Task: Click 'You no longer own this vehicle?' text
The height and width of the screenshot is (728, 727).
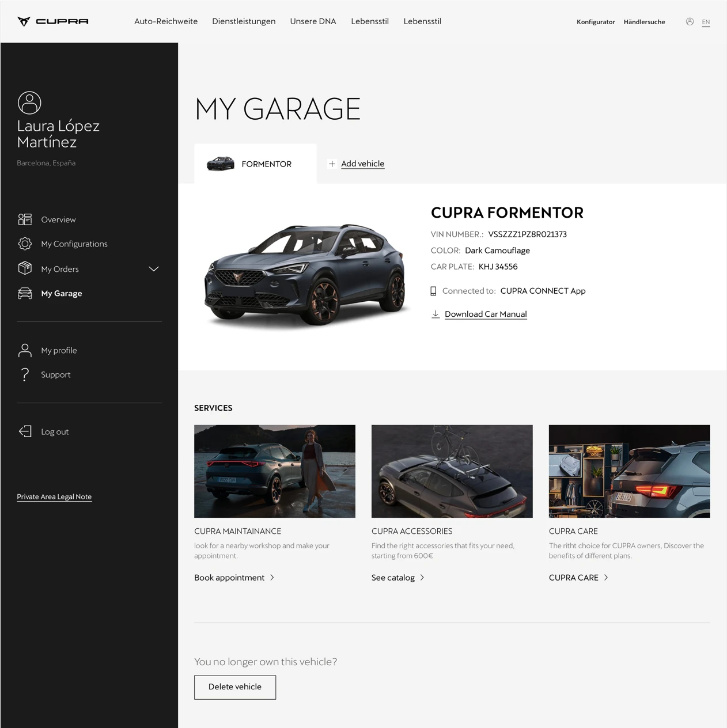Action: (x=266, y=662)
